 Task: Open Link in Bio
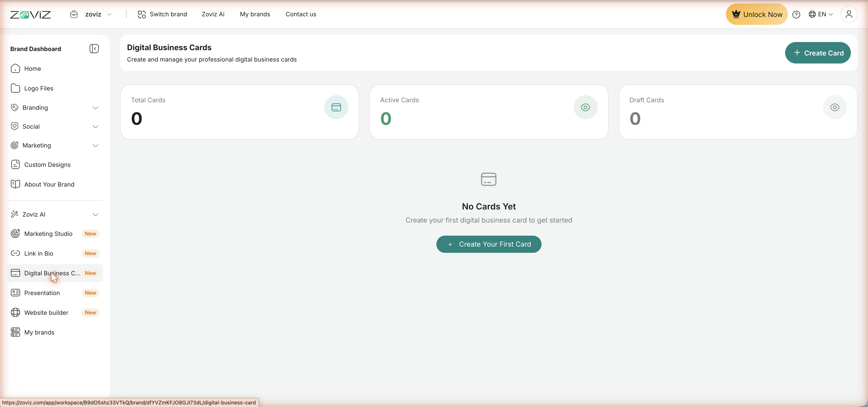(x=55, y=253)
